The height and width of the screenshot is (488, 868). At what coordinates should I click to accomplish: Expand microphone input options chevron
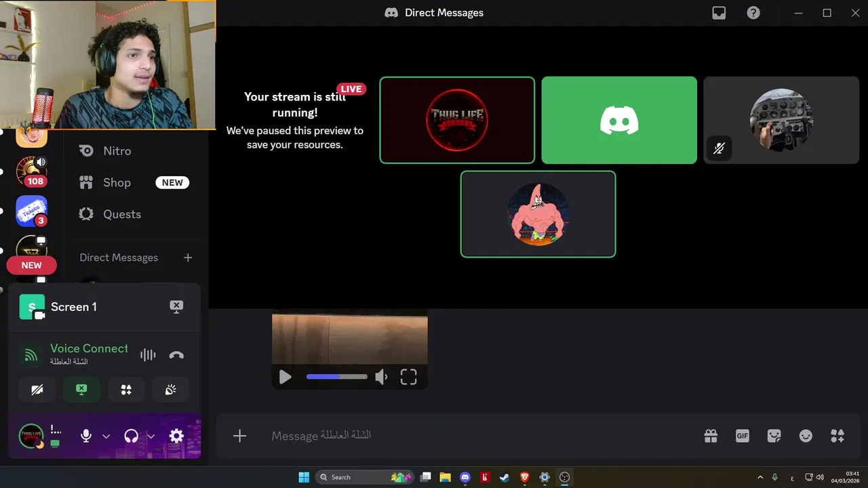106,436
